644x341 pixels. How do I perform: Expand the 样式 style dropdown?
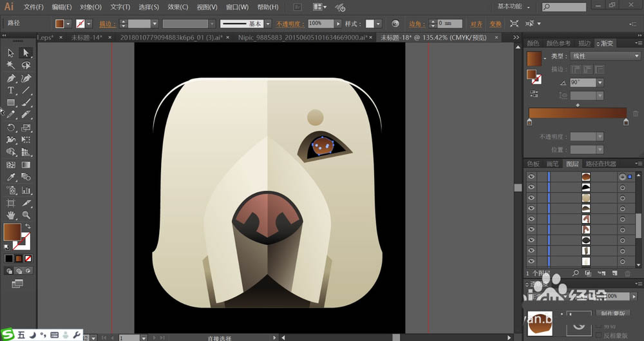click(x=378, y=24)
